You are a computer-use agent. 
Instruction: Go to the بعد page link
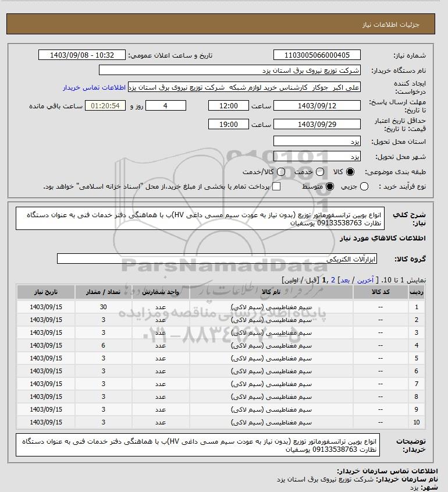coord(345,280)
